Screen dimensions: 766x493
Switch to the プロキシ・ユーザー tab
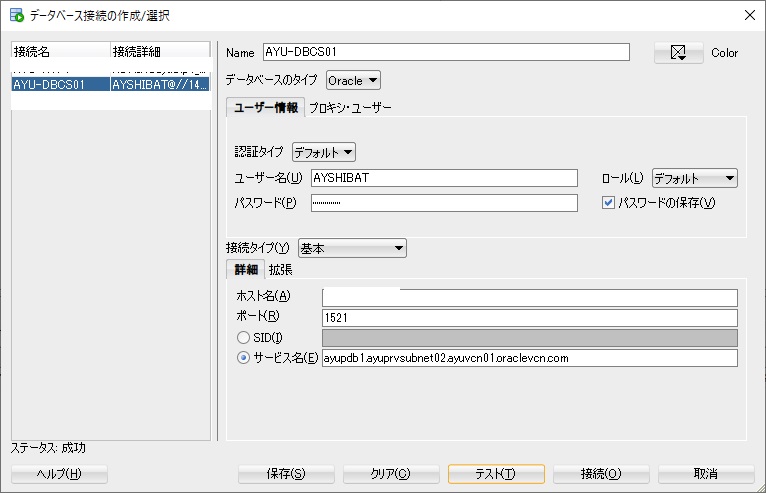click(x=350, y=107)
